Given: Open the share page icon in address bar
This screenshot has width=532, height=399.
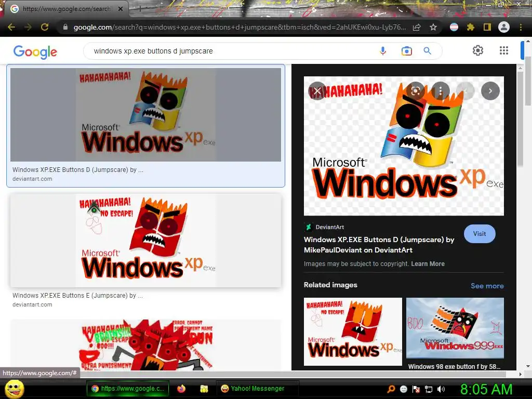Looking at the screenshot, I should (x=417, y=27).
